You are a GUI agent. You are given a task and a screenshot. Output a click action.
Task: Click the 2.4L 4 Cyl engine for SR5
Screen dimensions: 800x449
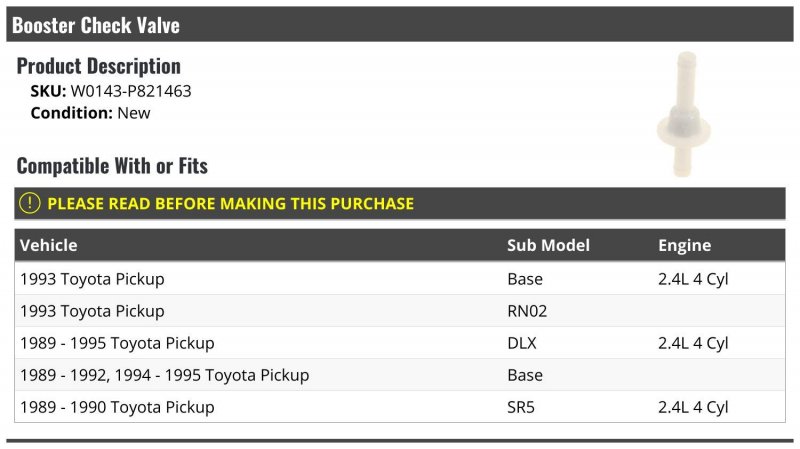(x=693, y=407)
